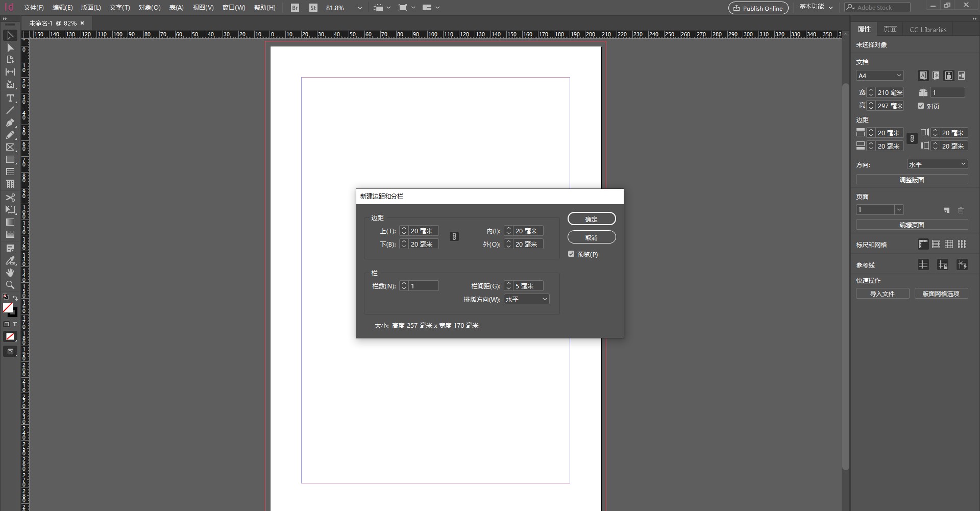Click Adobe Stock search field
This screenshot has height=511, width=980.
pyautogui.click(x=877, y=7)
